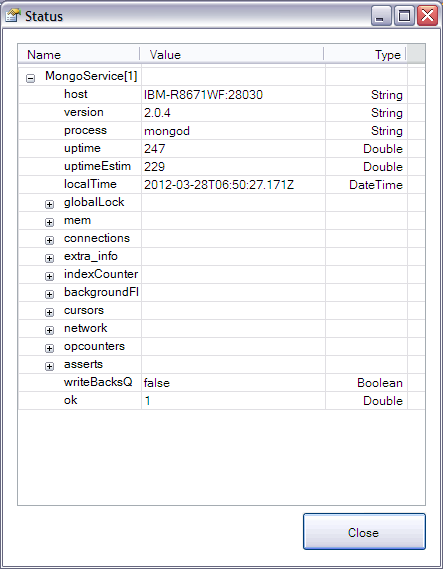Select the connections label

coord(97,238)
